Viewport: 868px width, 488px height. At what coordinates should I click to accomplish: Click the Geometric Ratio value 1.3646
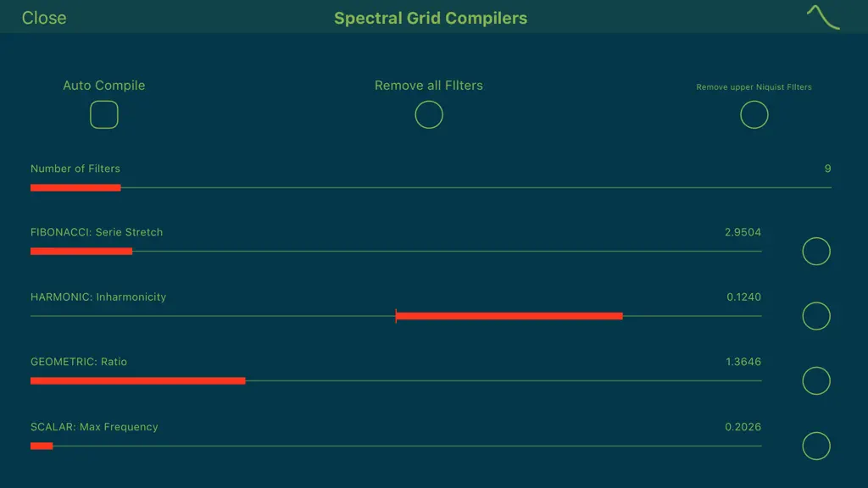[x=743, y=361]
